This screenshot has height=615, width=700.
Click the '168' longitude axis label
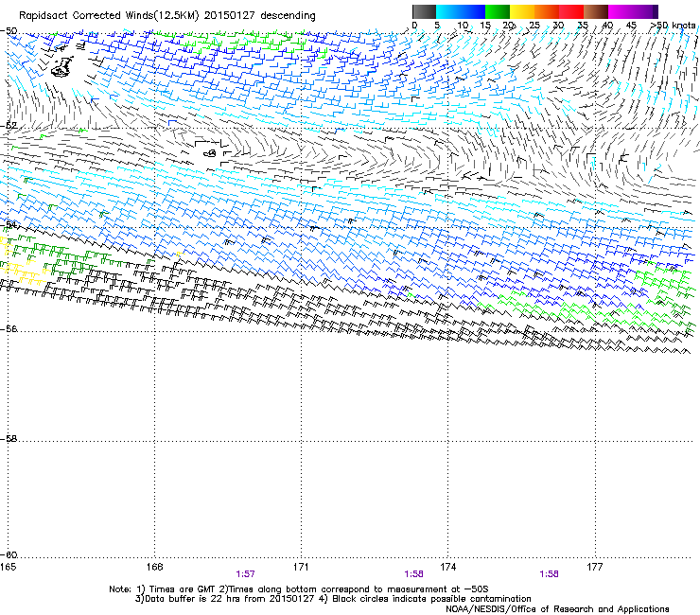[x=154, y=567]
